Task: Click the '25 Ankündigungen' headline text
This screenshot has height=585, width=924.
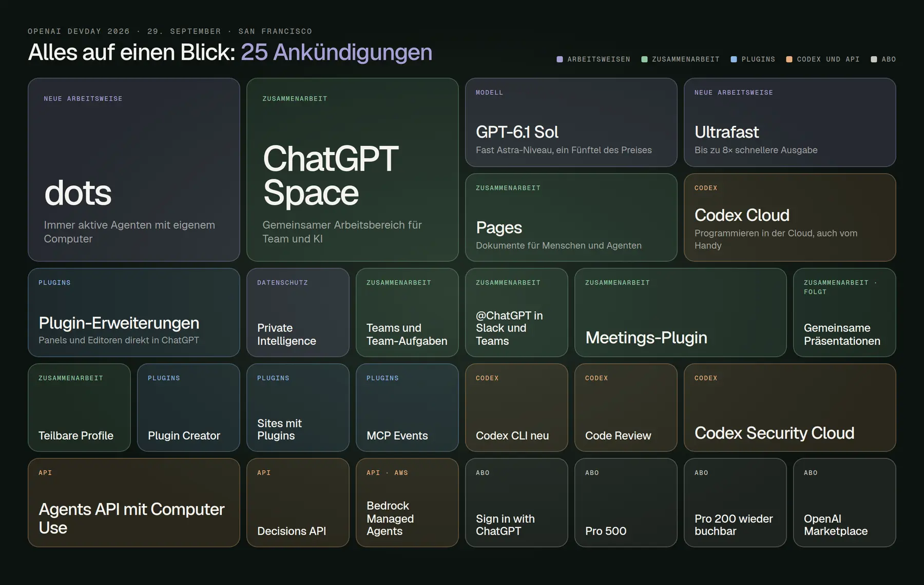Action: pyautogui.click(x=336, y=52)
